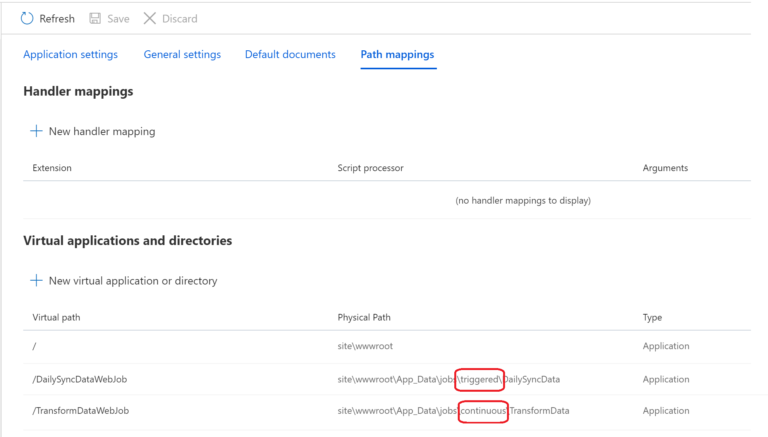Click the Extension column header
The height and width of the screenshot is (437, 768).
pyautogui.click(x=52, y=168)
